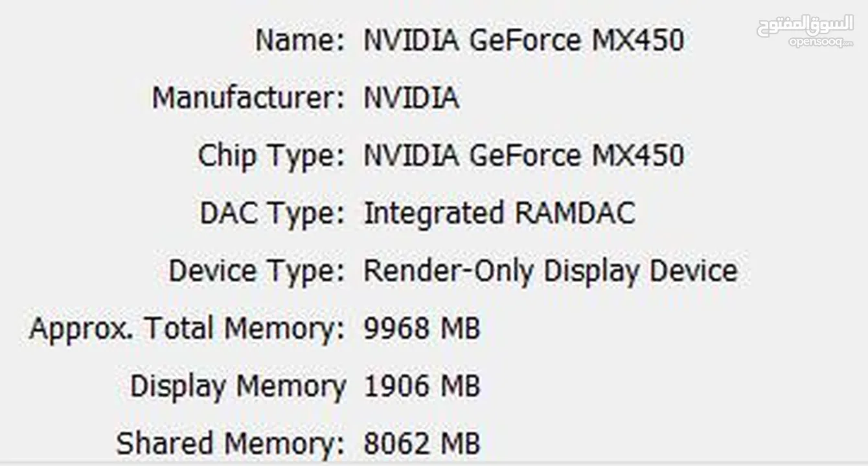Select the Manufacturer label

pyautogui.click(x=248, y=98)
